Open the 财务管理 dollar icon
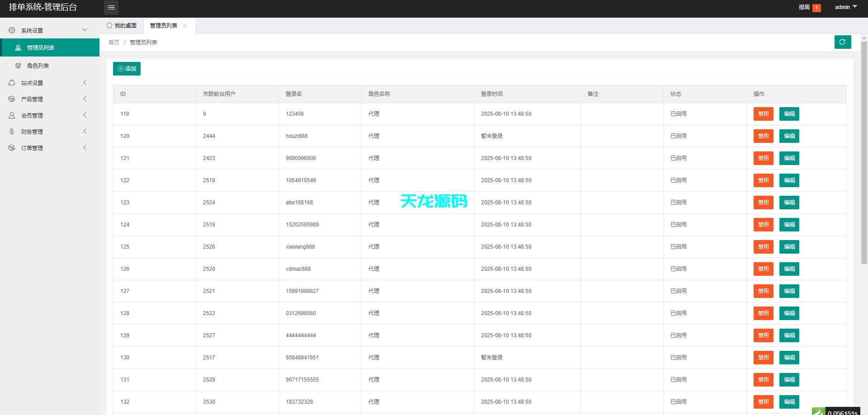 12,131
